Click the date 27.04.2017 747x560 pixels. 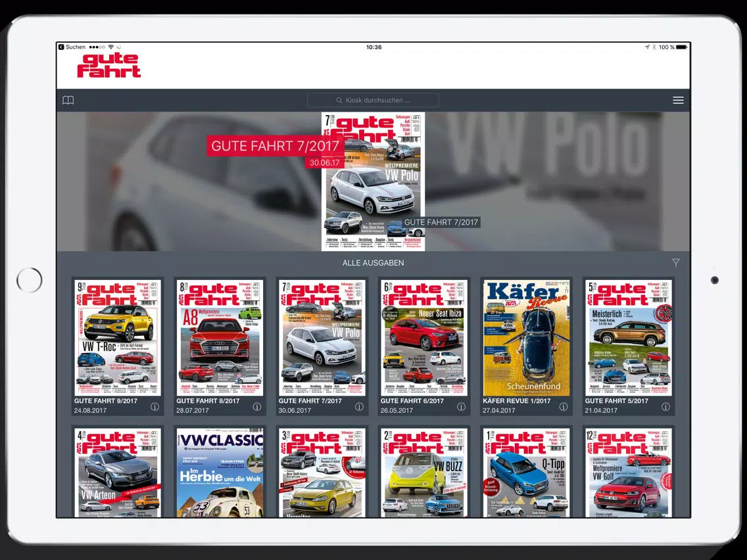(x=499, y=411)
